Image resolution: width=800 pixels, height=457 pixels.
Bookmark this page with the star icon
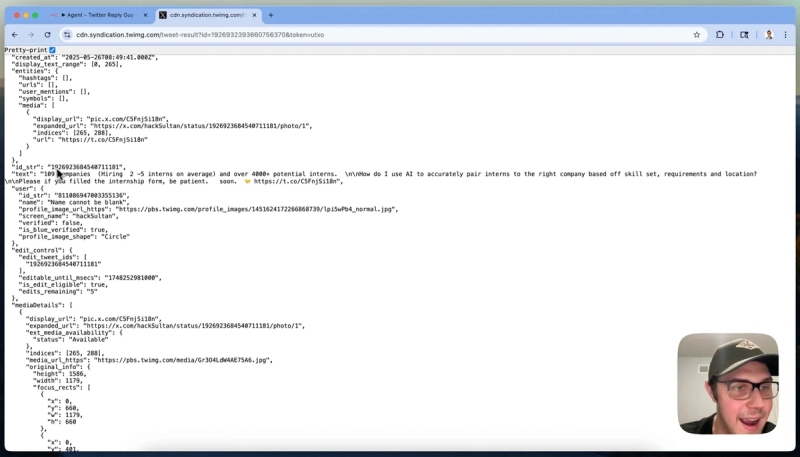click(x=696, y=35)
